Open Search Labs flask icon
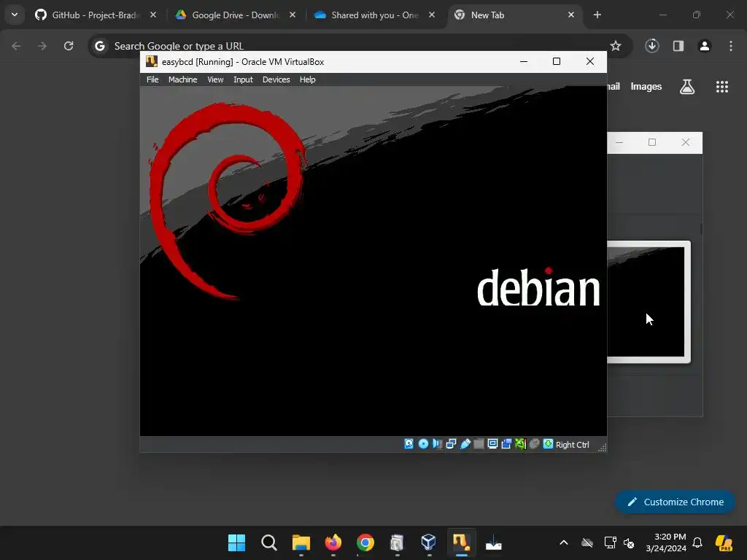 (687, 87)
